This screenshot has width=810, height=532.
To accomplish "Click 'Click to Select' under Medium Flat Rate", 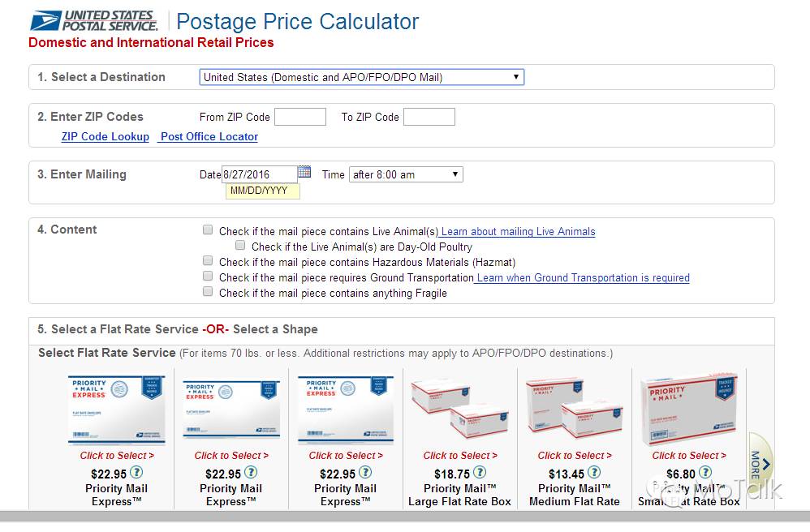I will 575,456.
